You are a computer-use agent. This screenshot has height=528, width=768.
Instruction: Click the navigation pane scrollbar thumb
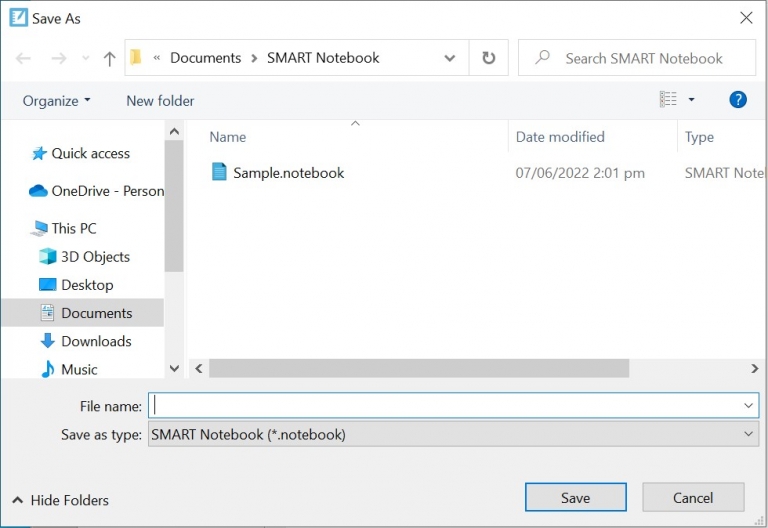click(174, 206)
